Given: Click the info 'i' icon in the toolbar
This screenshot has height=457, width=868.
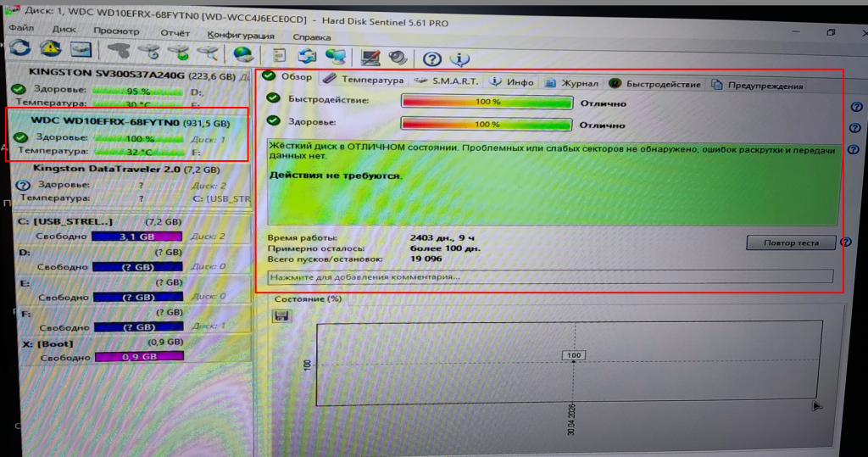Looking at the screenshot, I should click(x=459, y=59).
